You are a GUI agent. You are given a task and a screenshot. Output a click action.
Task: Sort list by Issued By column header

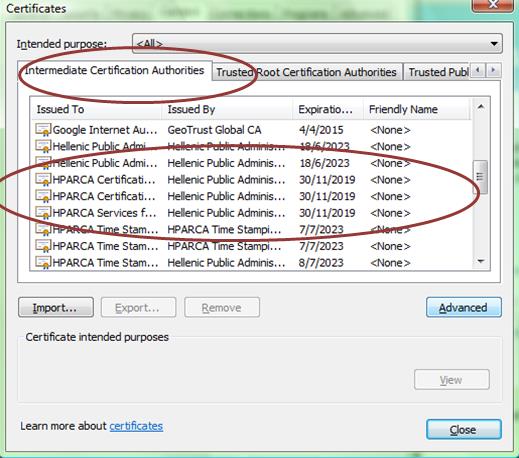227,109
